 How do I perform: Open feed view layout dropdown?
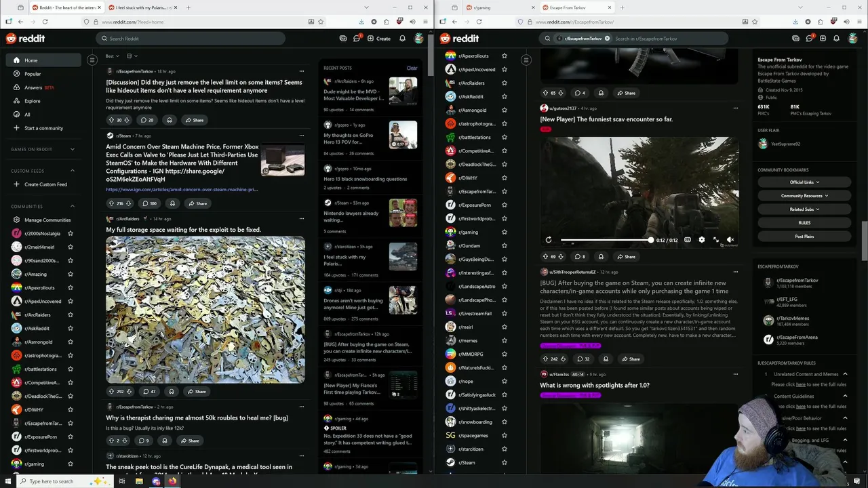click(x=132, y=56)
